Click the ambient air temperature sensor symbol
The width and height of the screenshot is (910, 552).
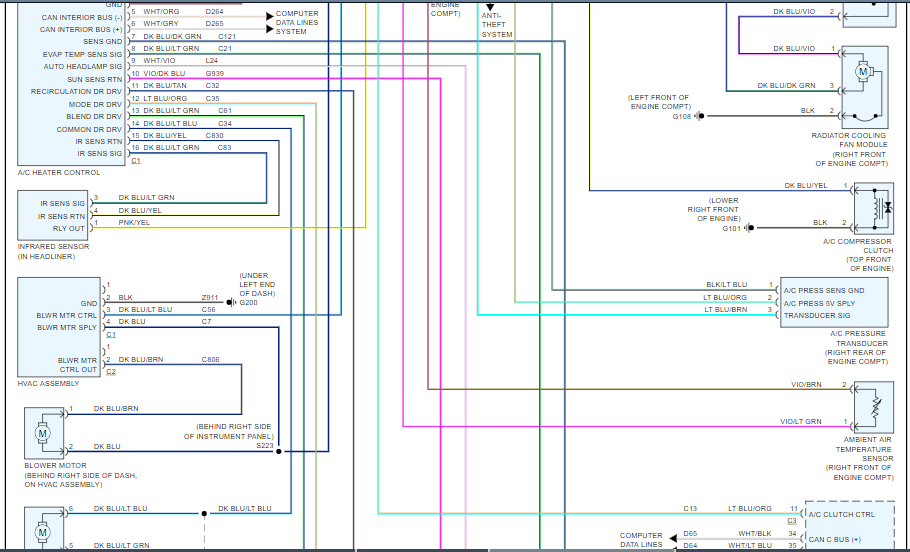click(873, 407)
